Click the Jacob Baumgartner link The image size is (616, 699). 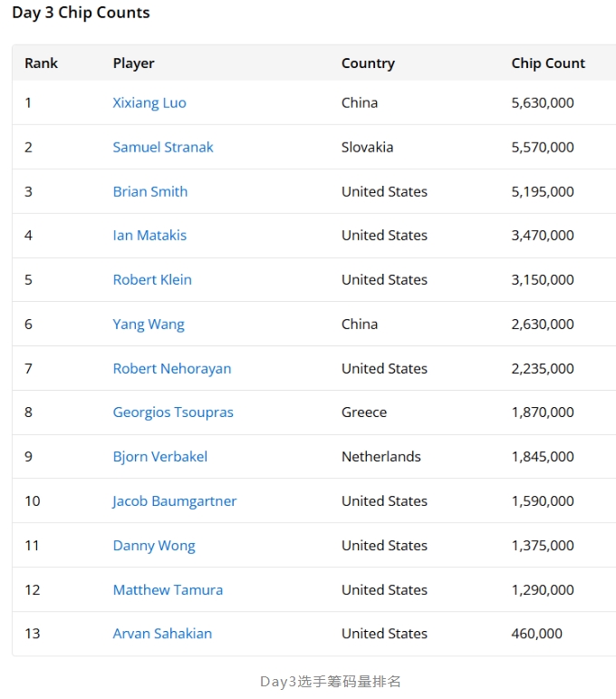tap(175, 500)
